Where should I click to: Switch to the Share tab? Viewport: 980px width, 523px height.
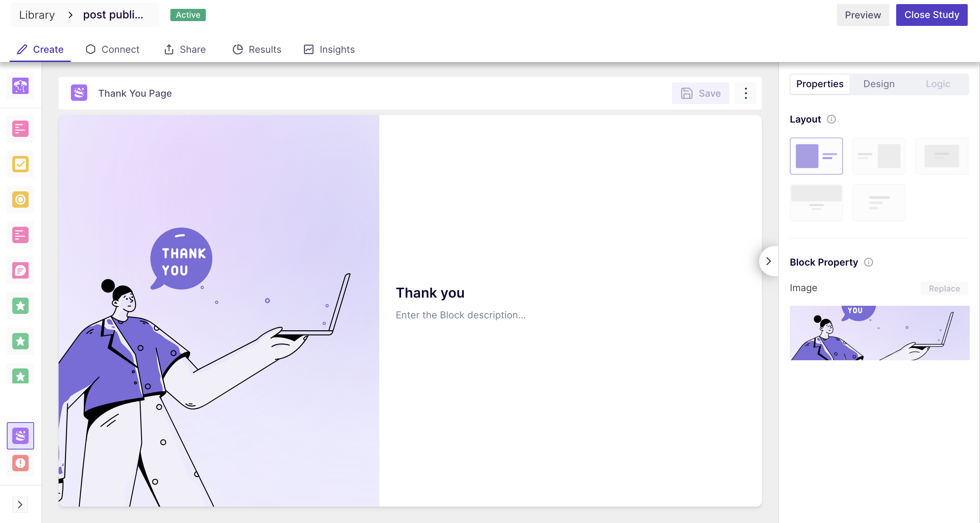185,49
